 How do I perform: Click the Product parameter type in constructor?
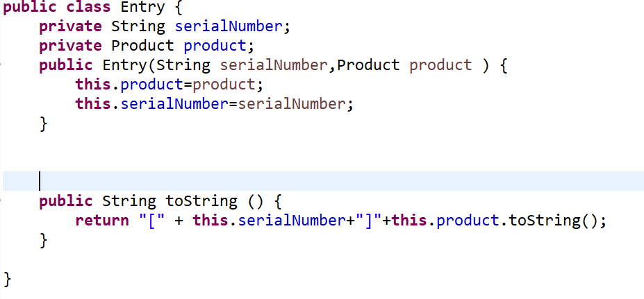[x=368, y=65]
